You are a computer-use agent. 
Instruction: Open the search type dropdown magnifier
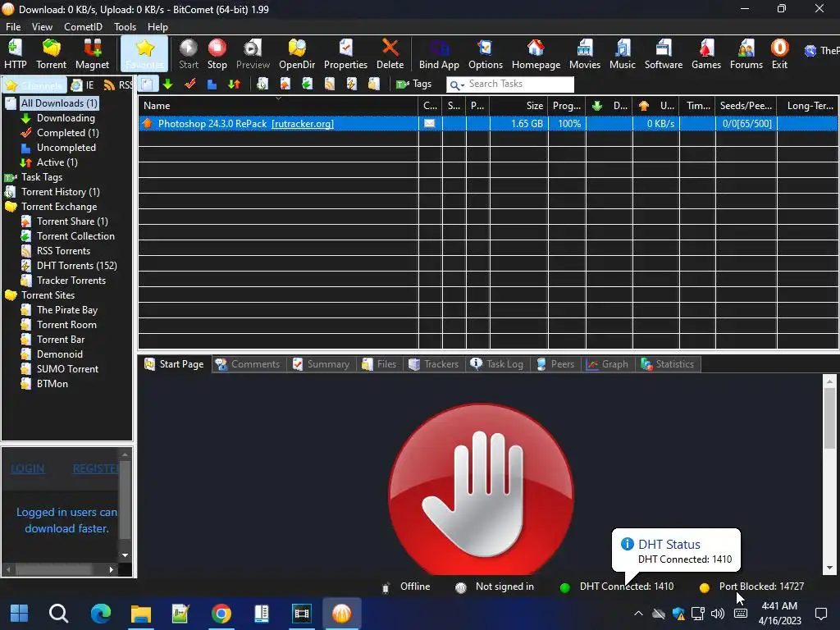click(x=456, y=84)
